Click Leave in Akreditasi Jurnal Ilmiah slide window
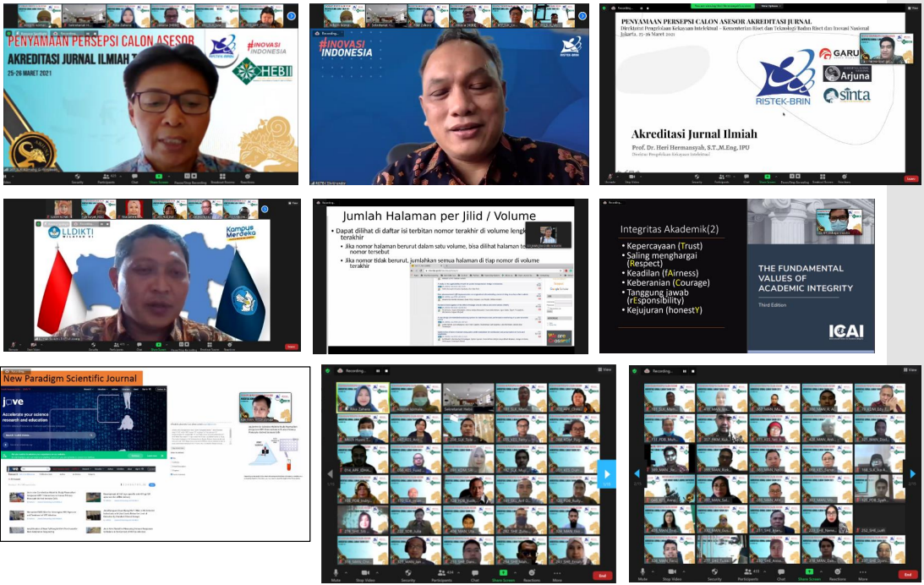The height and width of the screenshot is (585, 924). coord(910,178)
